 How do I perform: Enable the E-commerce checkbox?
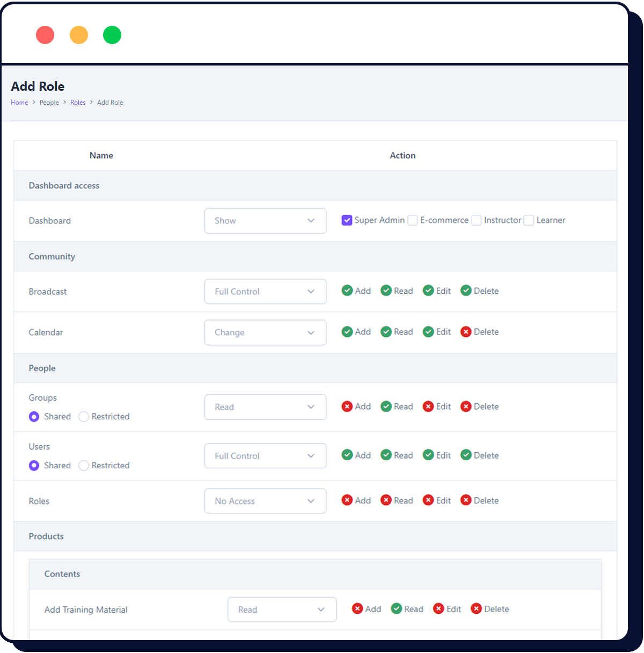(x=412, y=220)
